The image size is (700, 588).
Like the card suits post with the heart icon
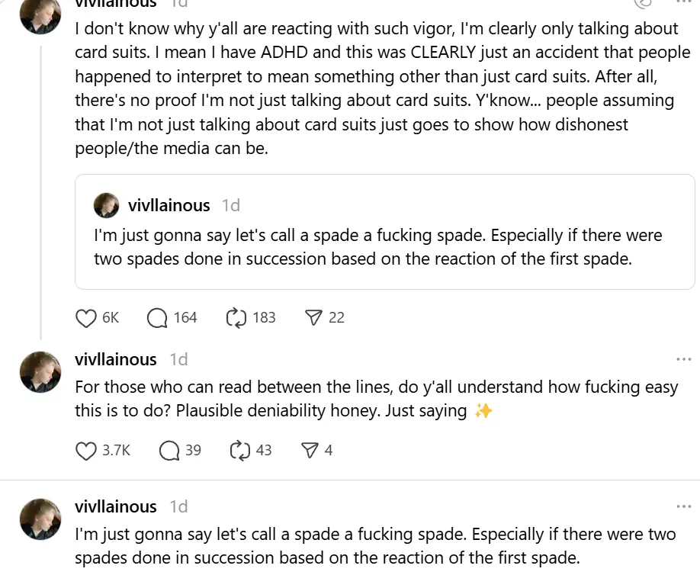(85, 318)
